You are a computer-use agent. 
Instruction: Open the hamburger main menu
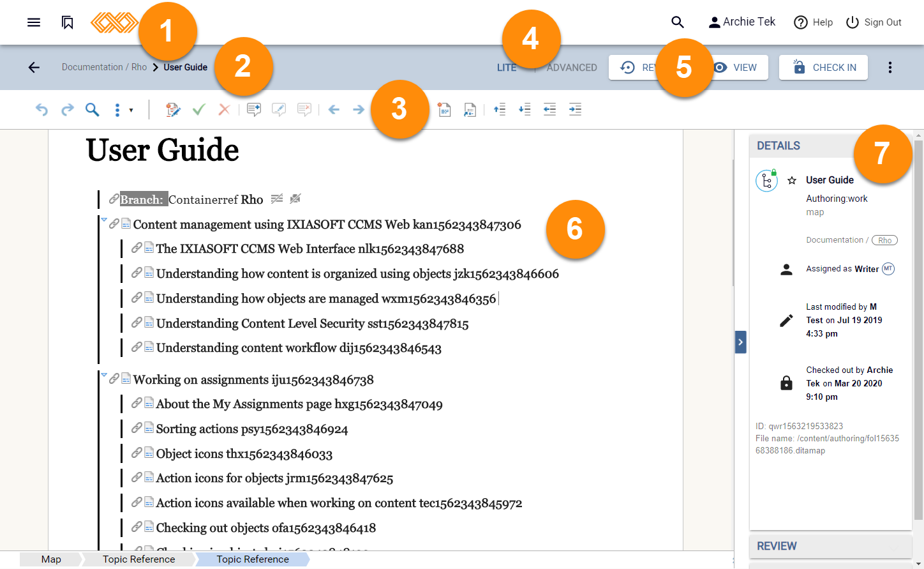pyautogui.click(x=34, y=22)
